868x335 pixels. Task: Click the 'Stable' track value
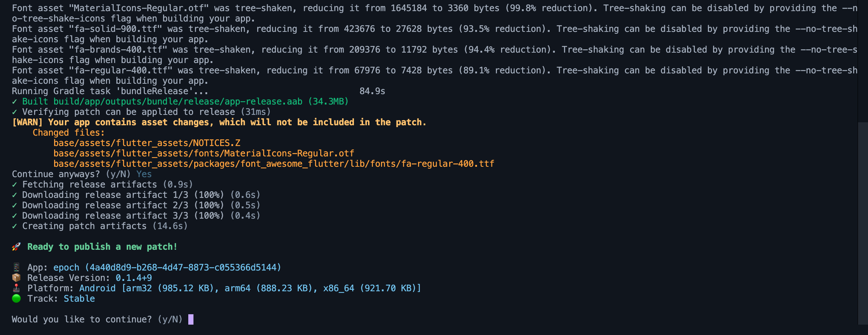click(79, 299)
